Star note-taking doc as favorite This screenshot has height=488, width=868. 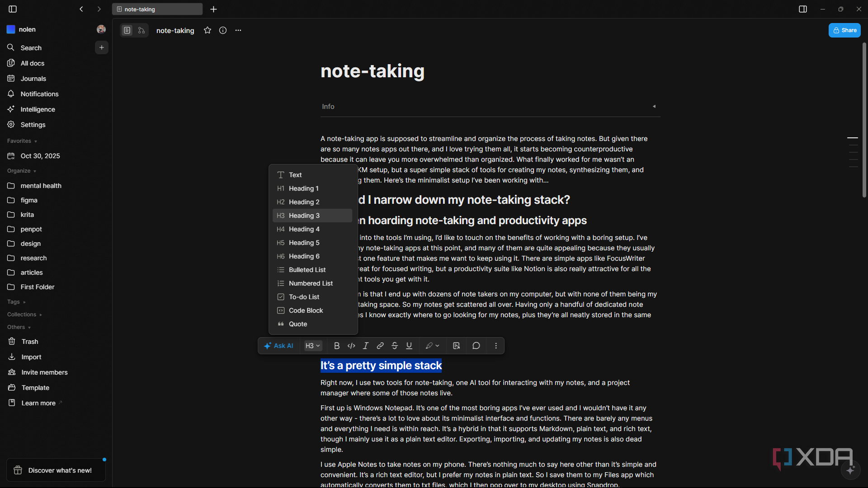pos(208,30)
